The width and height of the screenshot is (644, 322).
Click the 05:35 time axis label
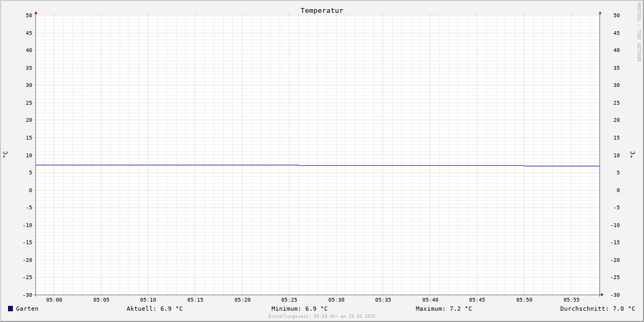pos(383,299)
